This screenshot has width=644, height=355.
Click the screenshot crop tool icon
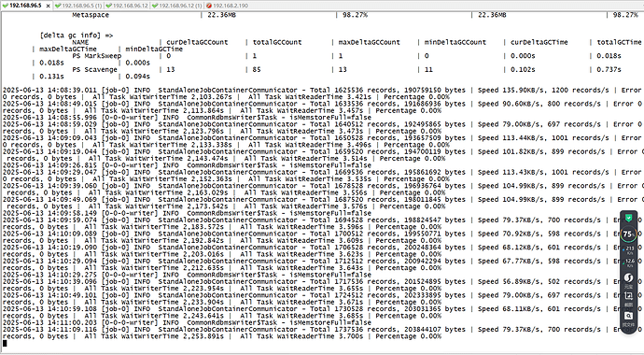pyautogui.click(x=628, y=297)
